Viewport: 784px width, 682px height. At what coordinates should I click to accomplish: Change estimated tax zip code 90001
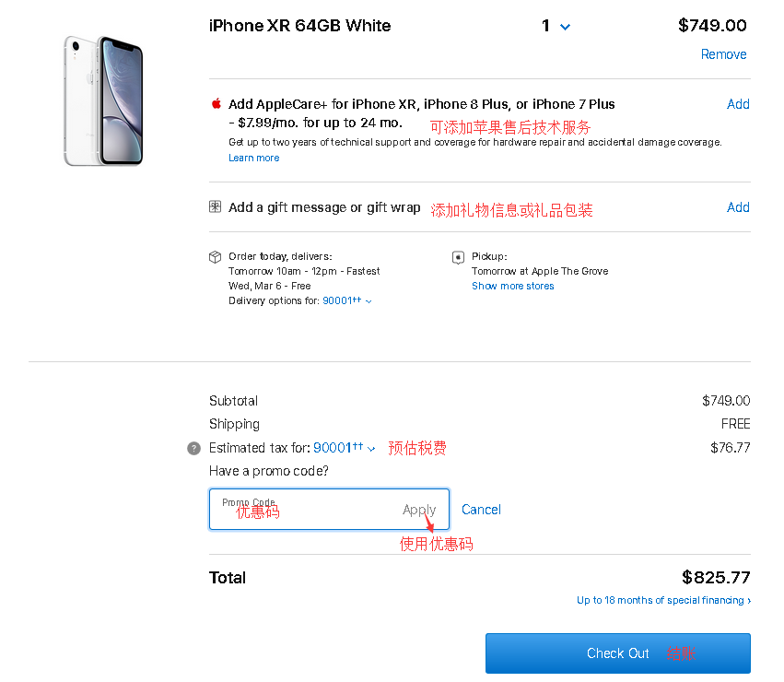pos(345,448)
